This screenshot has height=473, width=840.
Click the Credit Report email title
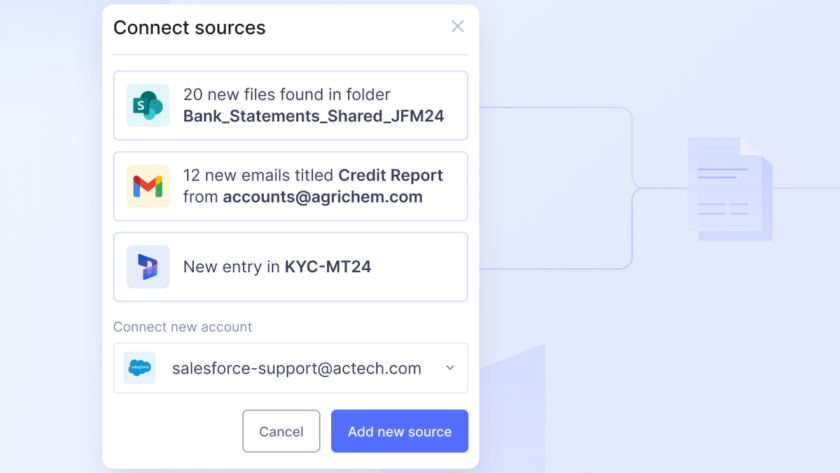[390, 175]
